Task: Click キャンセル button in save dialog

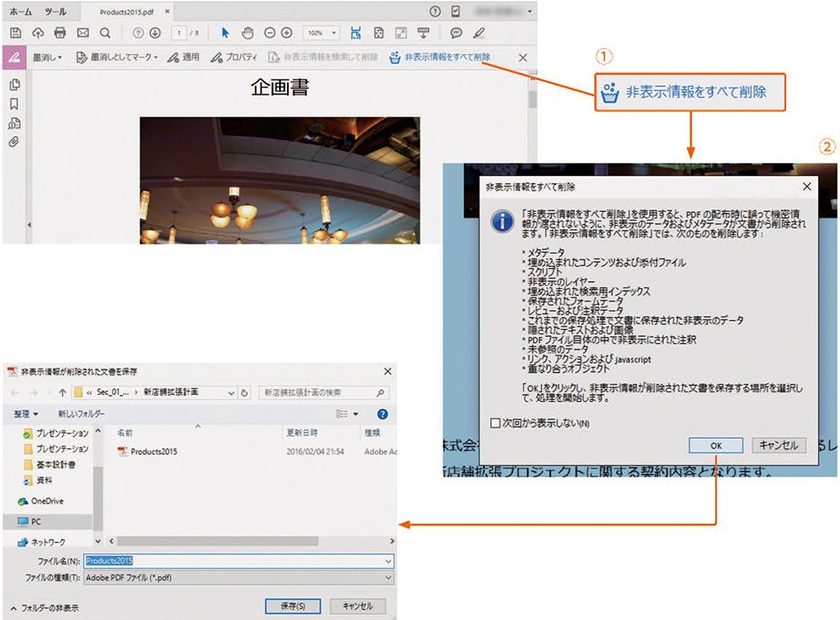Action: click(358, 607)
